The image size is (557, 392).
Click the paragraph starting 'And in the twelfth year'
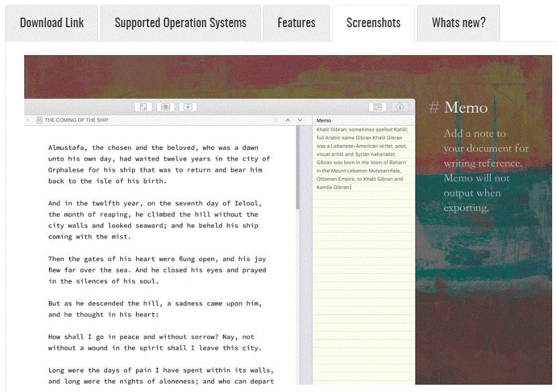155,220
